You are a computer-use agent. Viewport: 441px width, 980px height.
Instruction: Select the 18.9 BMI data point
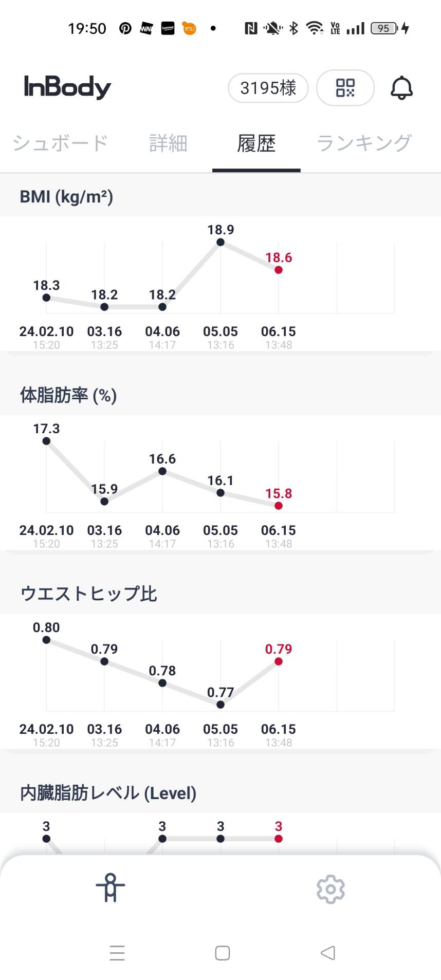tap(220, 242)
